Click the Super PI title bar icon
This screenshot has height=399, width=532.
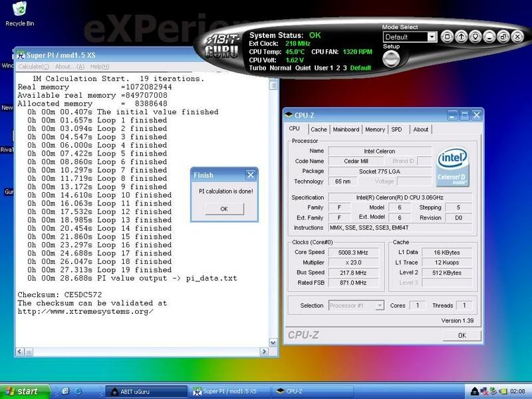[21, 55]
